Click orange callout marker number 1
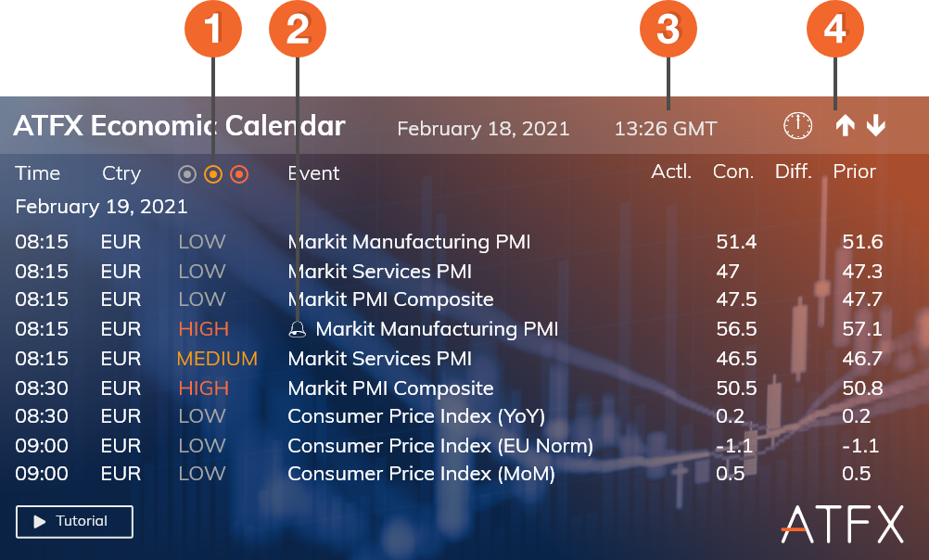929x560 pixels. coord(212,30)
